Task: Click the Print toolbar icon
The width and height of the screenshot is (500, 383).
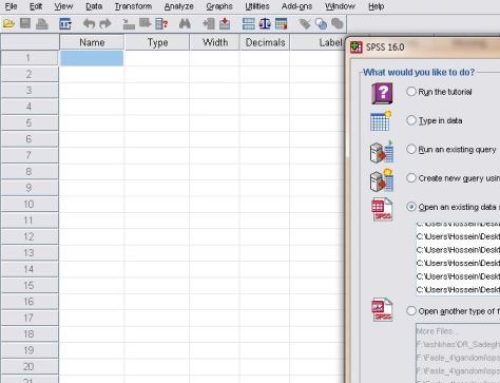Action: [x=42, y=24]
